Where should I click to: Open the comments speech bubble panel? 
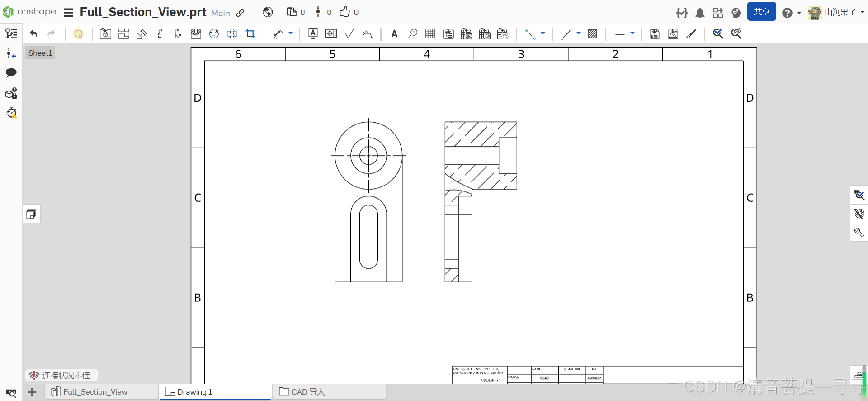[11, 73]
